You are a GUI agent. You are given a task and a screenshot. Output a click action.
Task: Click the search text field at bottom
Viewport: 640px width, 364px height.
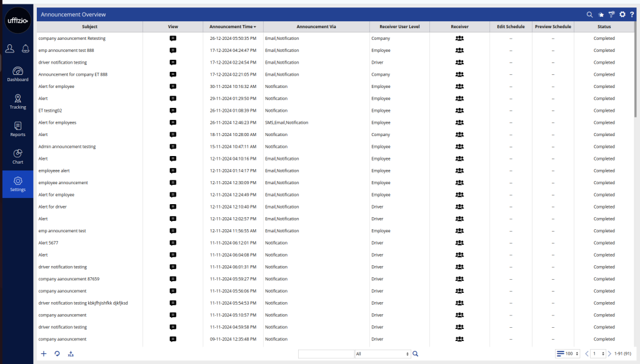pyautogui.click(x=326, y=354)
